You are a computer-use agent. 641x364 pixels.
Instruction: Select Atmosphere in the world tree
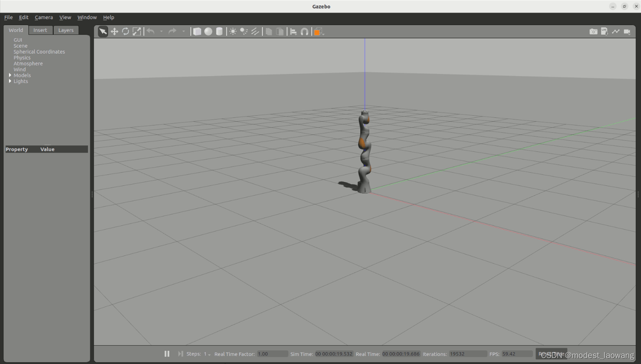(x=28, y=64)
